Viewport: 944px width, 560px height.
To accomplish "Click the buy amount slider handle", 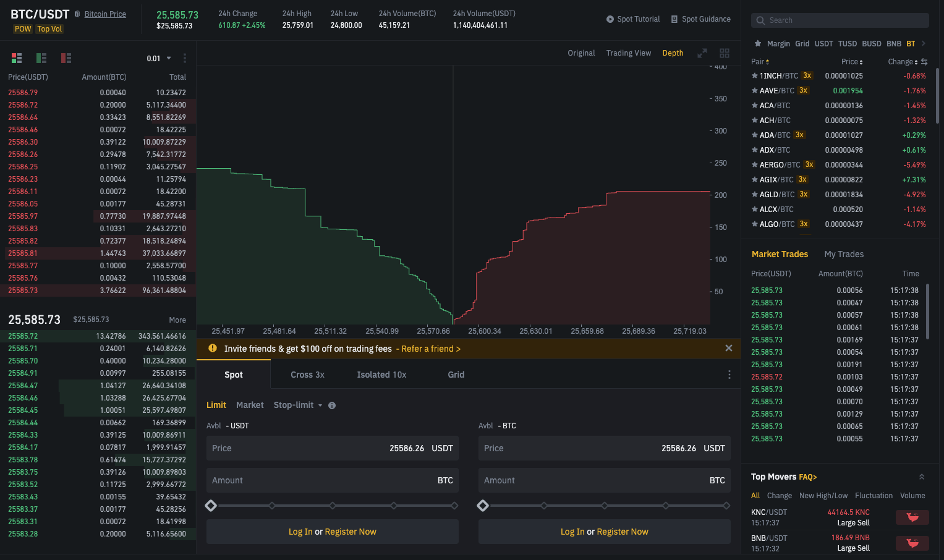I will (211, 506).
